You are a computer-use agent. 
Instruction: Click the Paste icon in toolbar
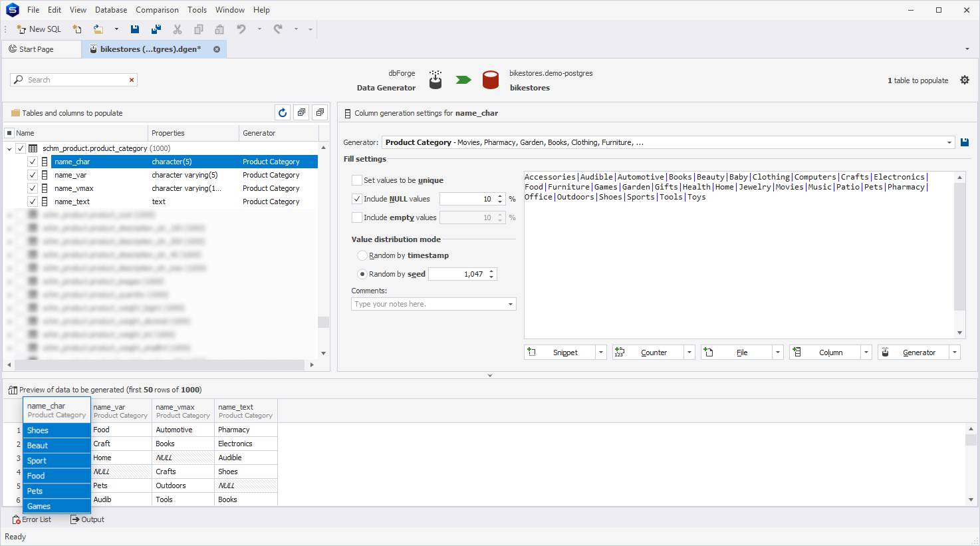click(x=219, y=29)
